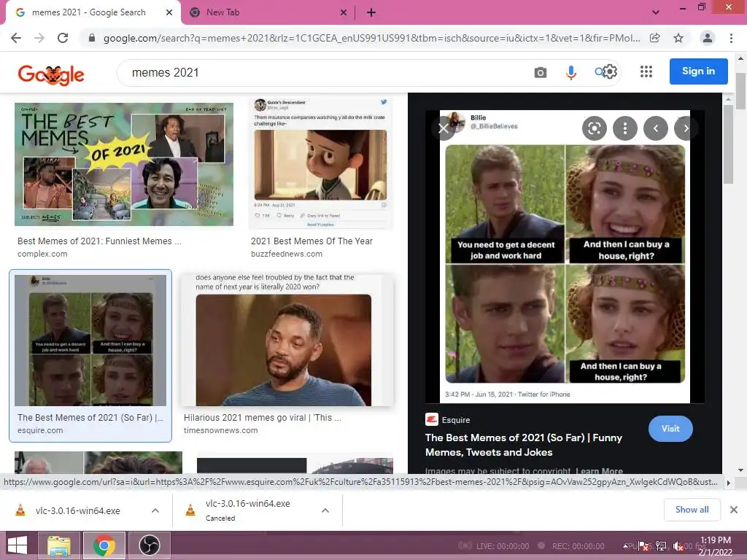Open '2021 Best Memes Of The Year' caption
This screenshot has width=747, height=560.
point(311,241)
